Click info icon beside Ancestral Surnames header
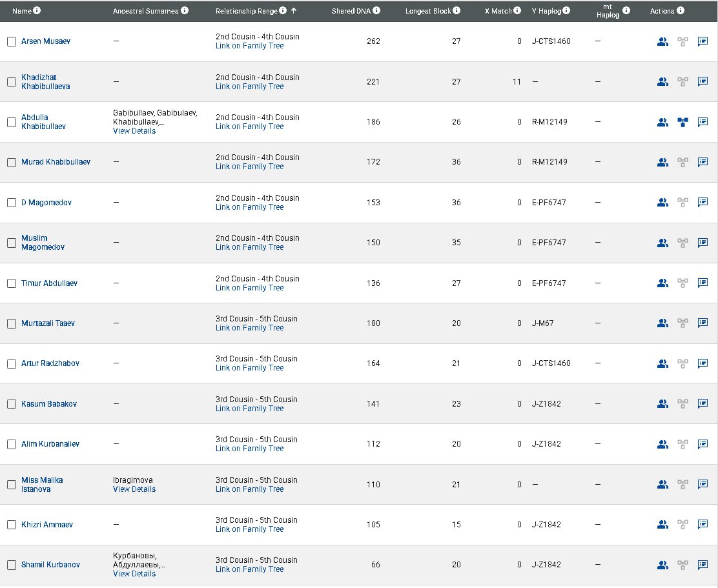Image resolution: width=718 pixels, height=588 pixels. point(185,10)
